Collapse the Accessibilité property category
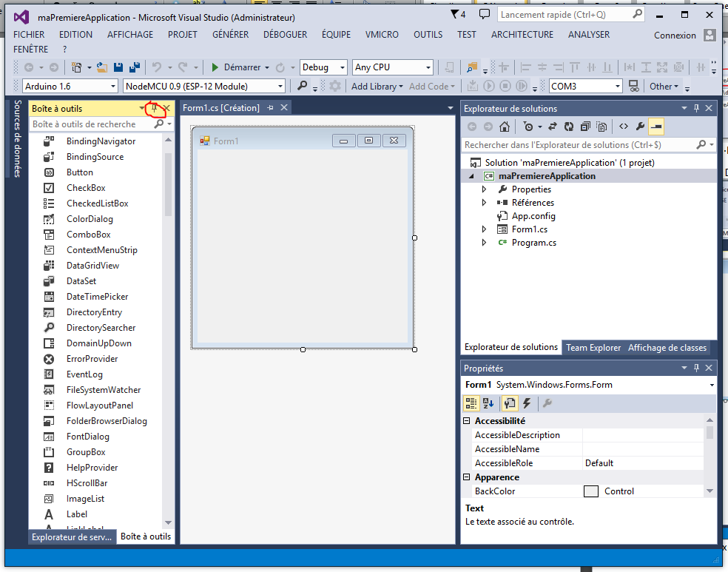This screenshot has width=728, height=572. pos(467,420)
